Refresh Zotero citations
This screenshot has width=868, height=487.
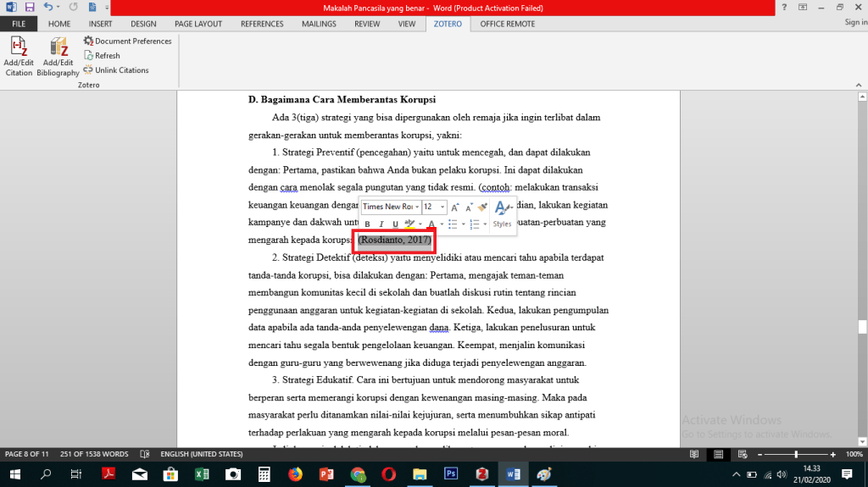[102, 56]
